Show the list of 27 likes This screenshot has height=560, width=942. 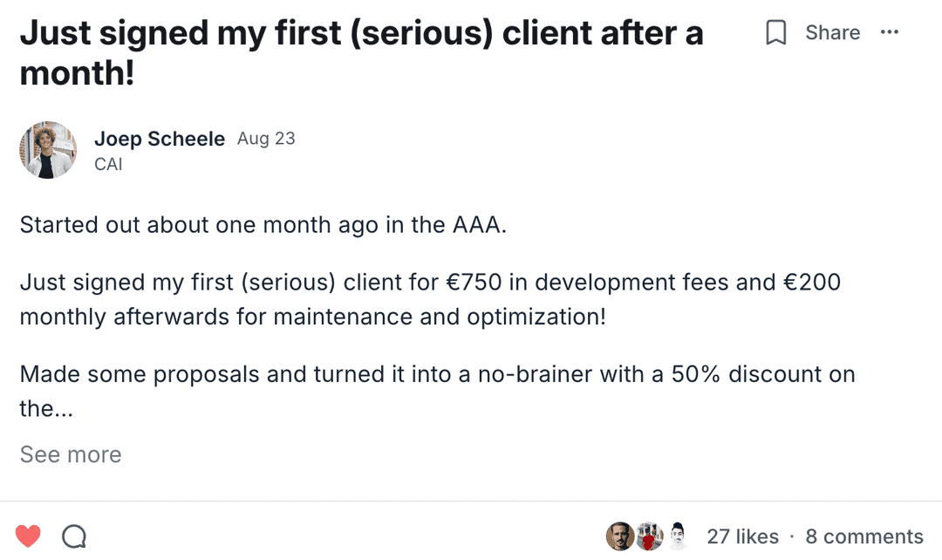(x=742, y=536)
